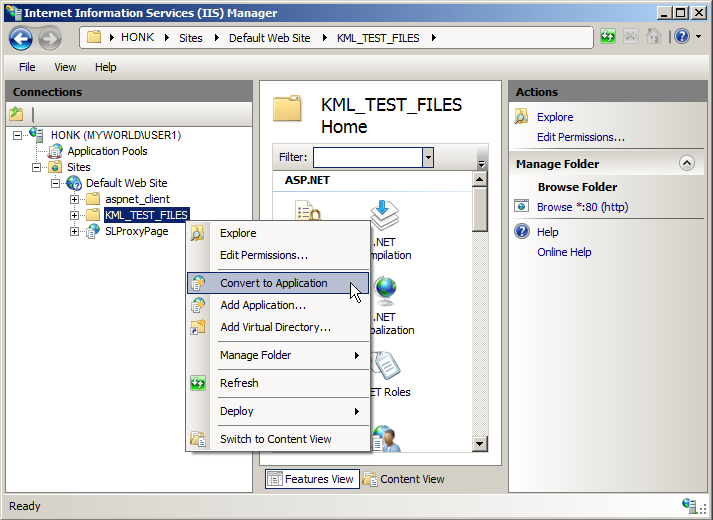713x520 pixels.
Task: Choose Add Virtual Directory... menu entry
Action: 278,327
